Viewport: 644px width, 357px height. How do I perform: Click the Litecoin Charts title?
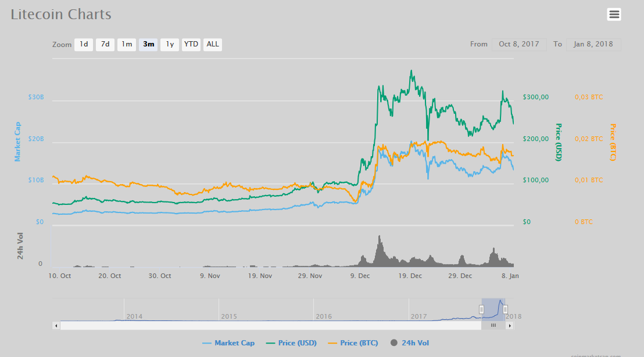point(61,15)
